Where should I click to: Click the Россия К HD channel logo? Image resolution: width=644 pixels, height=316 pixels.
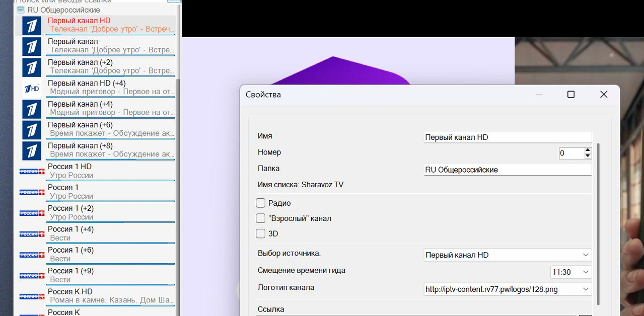click(32, 297)
